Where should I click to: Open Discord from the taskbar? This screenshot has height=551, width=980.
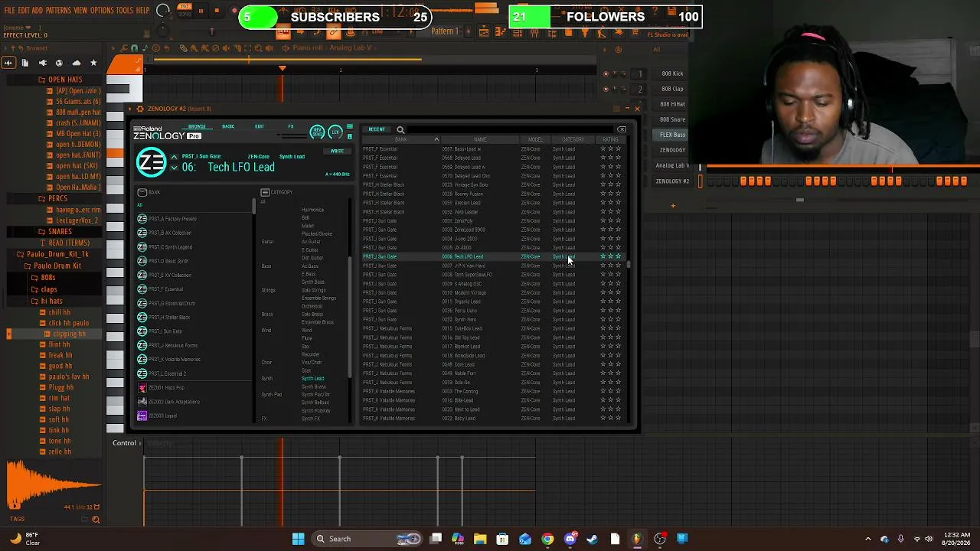(x=570, y=539)
